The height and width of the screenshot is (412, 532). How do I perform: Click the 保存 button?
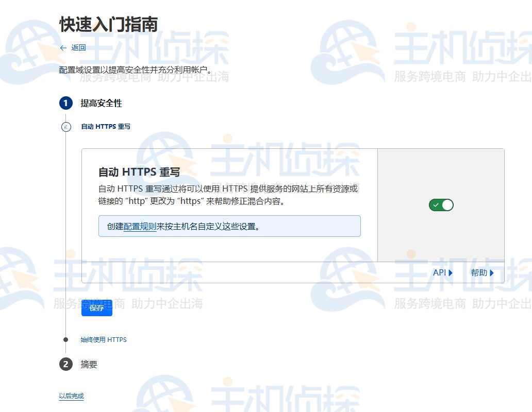pos(96,307)
